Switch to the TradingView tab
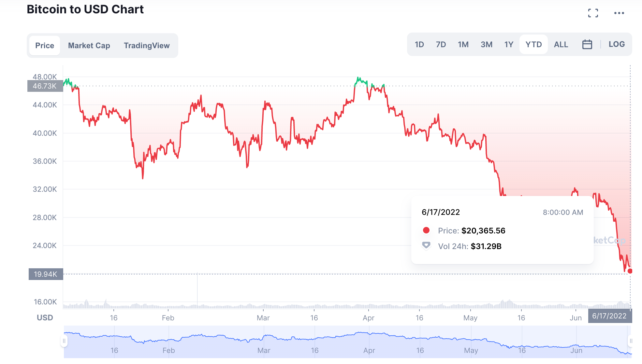 (x=147, y=46)
